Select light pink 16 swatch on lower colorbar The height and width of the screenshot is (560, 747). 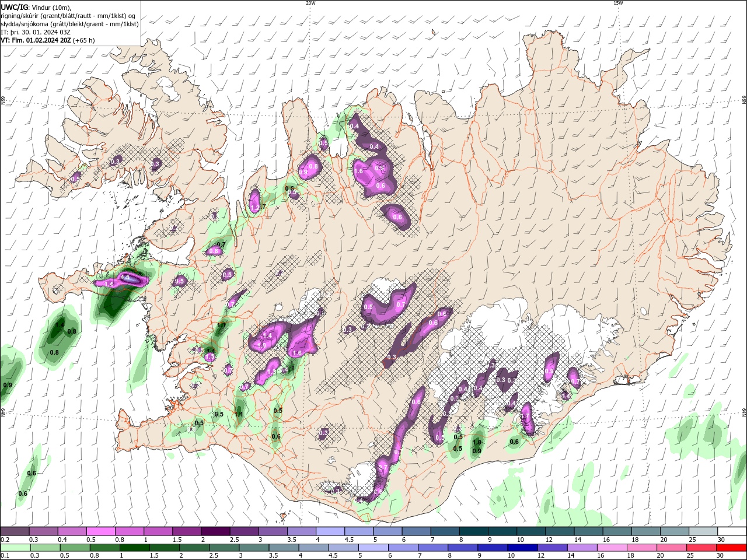[x=612, y=548]
